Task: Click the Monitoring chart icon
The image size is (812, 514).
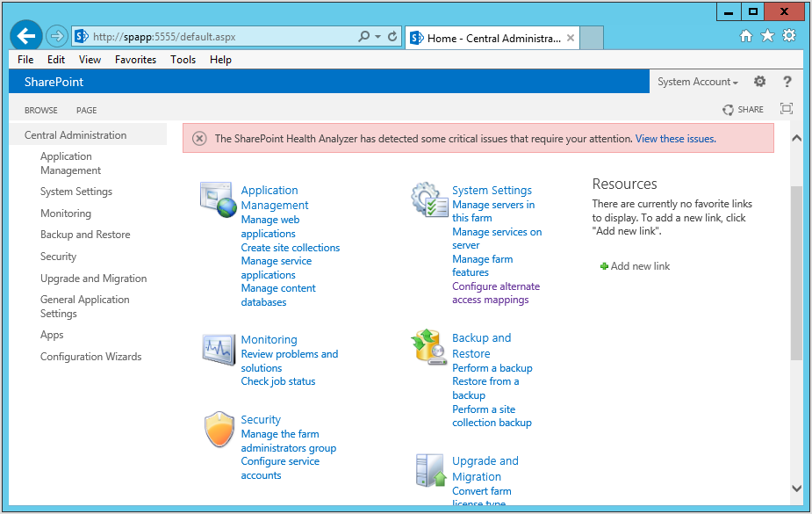Action: pos(218,349)
